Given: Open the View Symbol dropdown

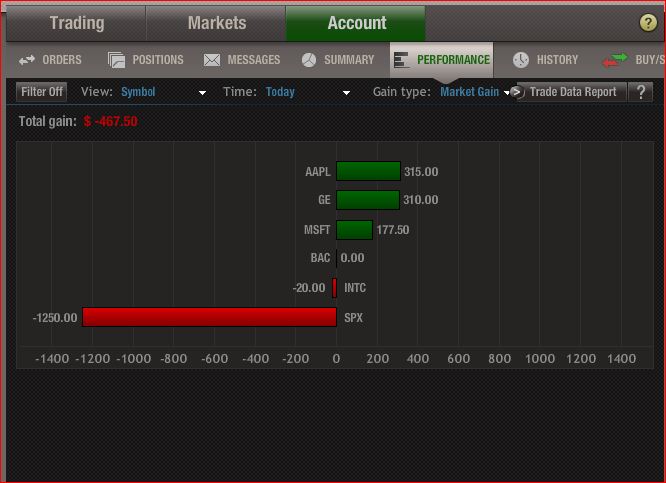Looking at the screenshot, I should (x=164, y=92).
